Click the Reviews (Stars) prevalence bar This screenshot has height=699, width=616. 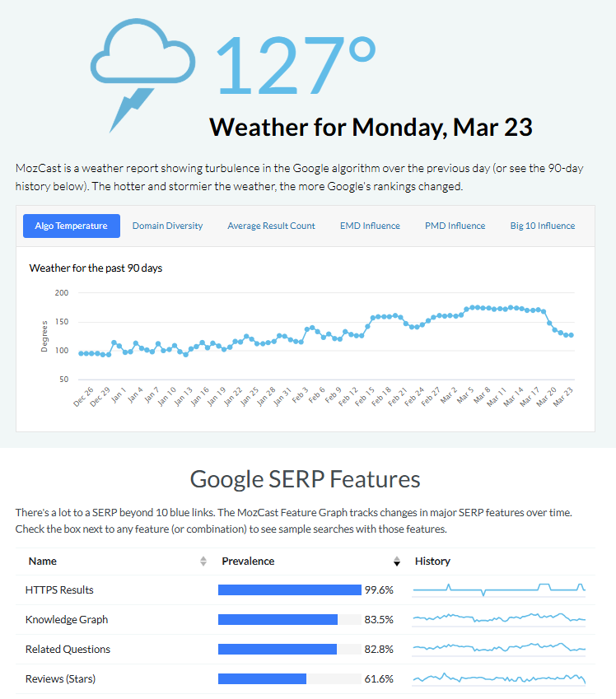(262, 678)
